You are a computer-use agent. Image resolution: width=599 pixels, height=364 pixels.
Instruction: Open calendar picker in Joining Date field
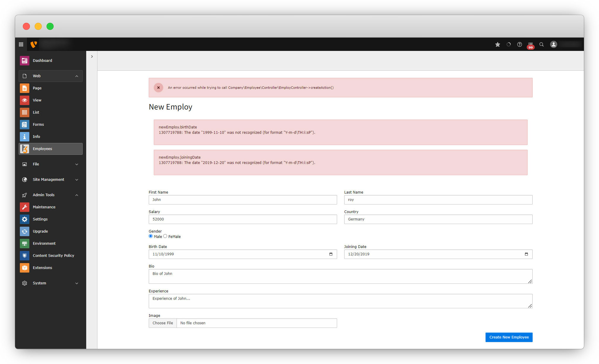[x=526, y=254]
